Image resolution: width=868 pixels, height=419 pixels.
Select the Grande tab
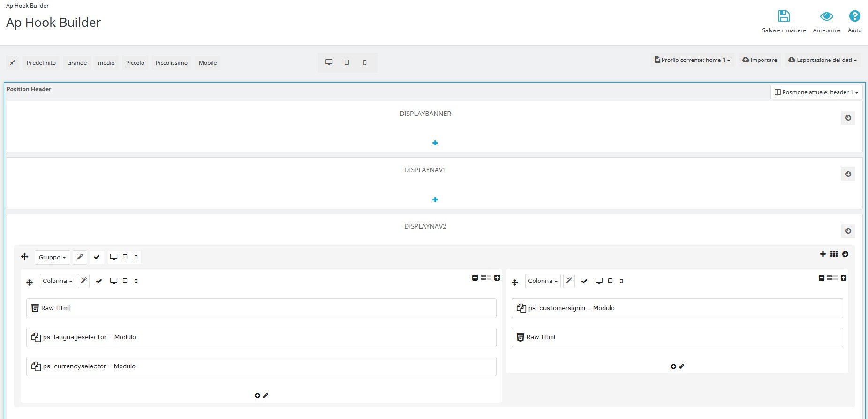[77, 63]
